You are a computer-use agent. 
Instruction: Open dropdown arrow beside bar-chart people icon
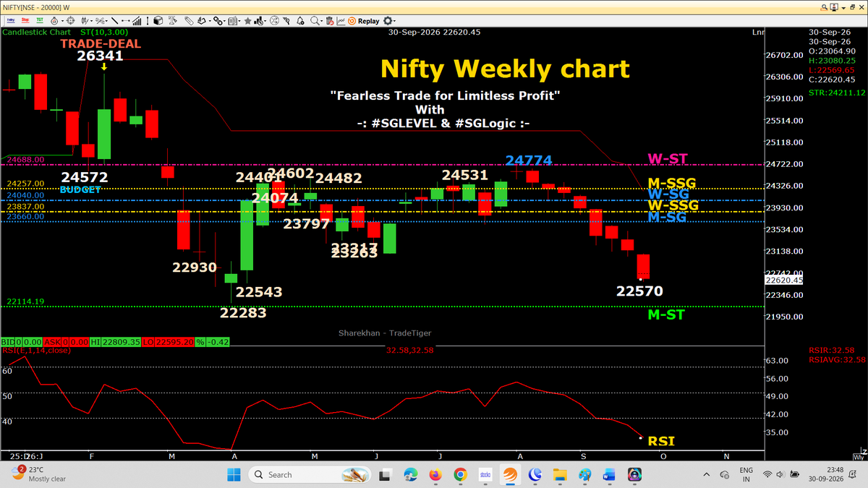[x=265, y=22]
